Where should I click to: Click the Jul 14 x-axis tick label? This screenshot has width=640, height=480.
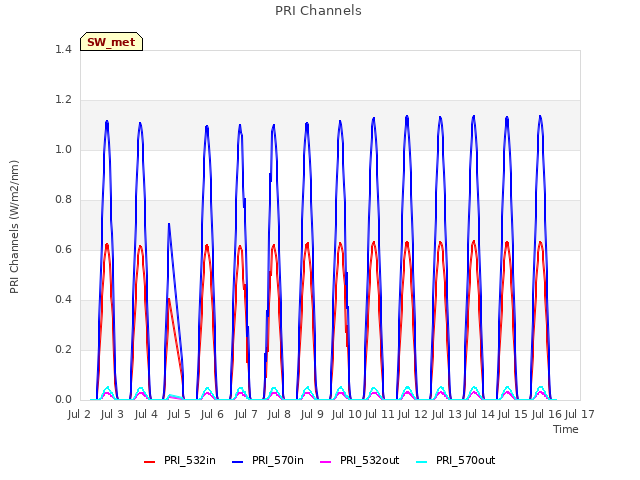coord(480,414)
